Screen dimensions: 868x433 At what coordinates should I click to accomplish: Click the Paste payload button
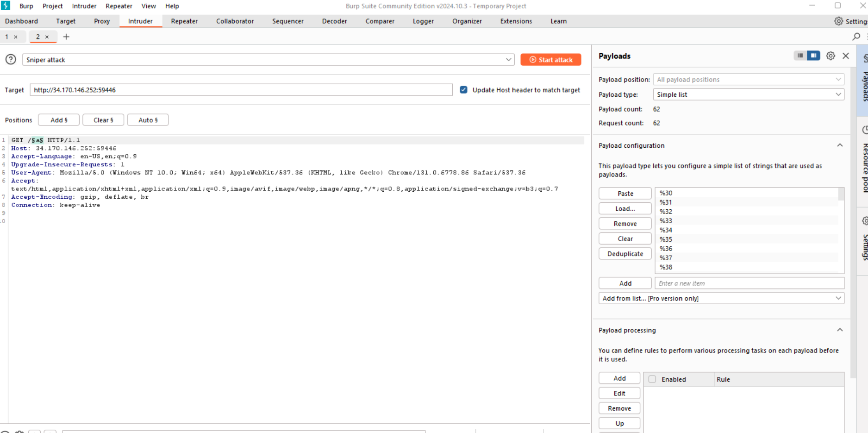click(625, 194)
